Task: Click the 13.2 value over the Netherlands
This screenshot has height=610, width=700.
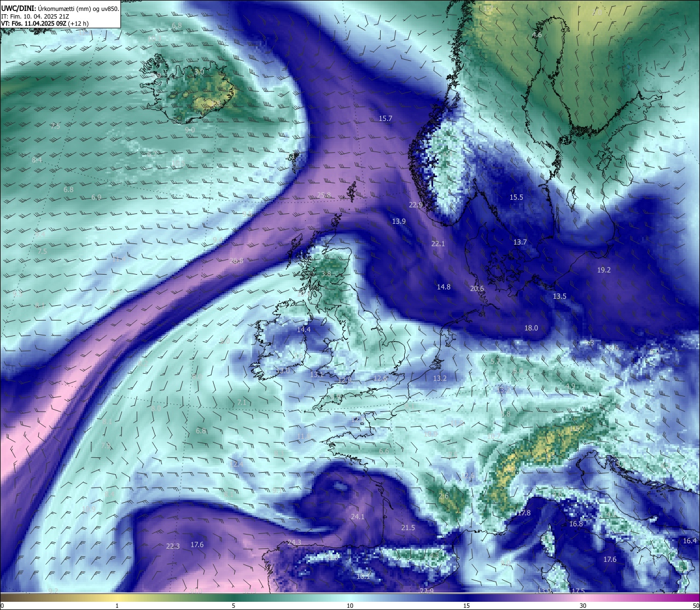Action: (440, 378)
